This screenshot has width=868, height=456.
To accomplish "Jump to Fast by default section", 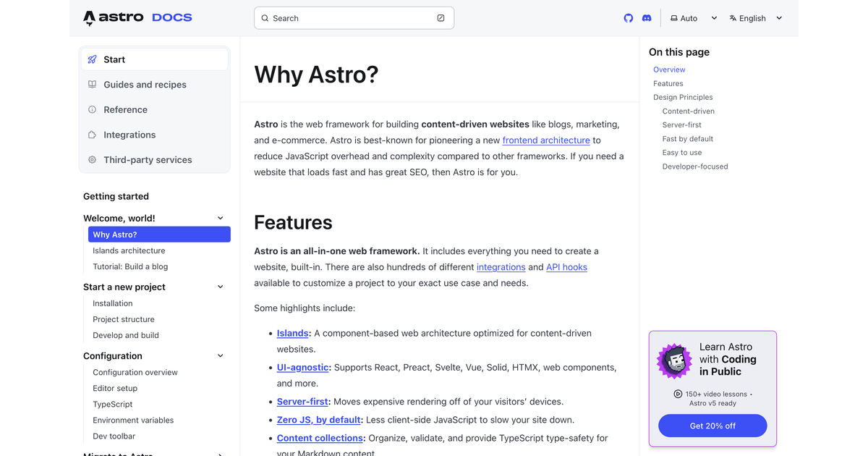I will pos(688,138).
